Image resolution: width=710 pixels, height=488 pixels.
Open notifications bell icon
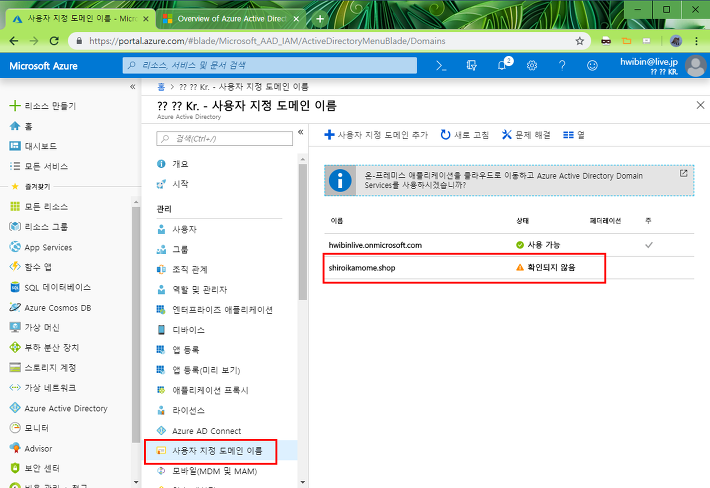[x=502, y=66]
